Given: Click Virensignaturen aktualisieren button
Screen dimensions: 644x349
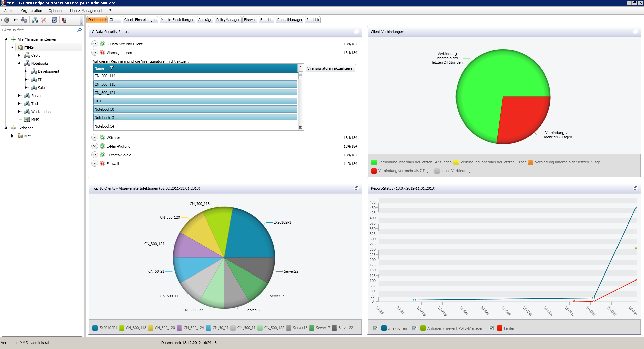Looking at the screenshot, I should 330,68.
